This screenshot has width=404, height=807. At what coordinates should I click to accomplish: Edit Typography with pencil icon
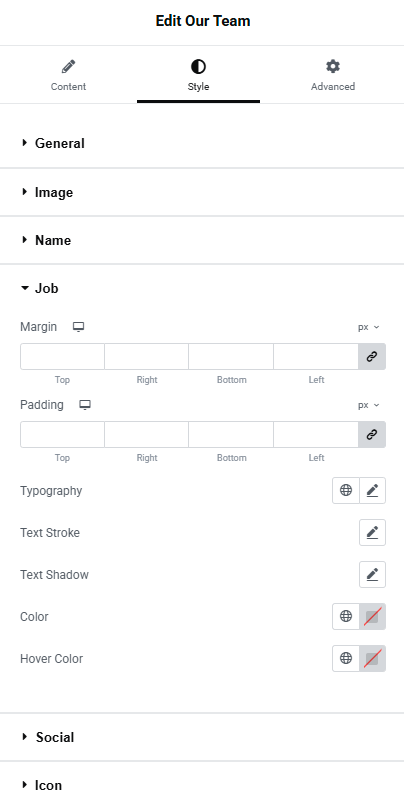373,490
